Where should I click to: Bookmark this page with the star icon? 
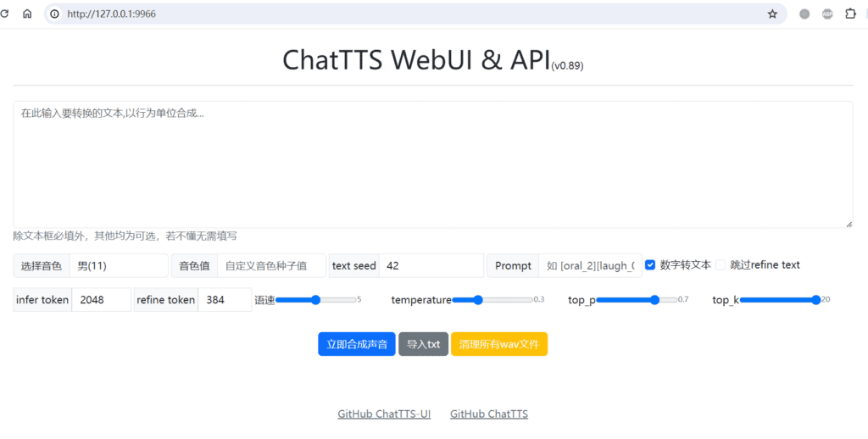click(772, 14)
